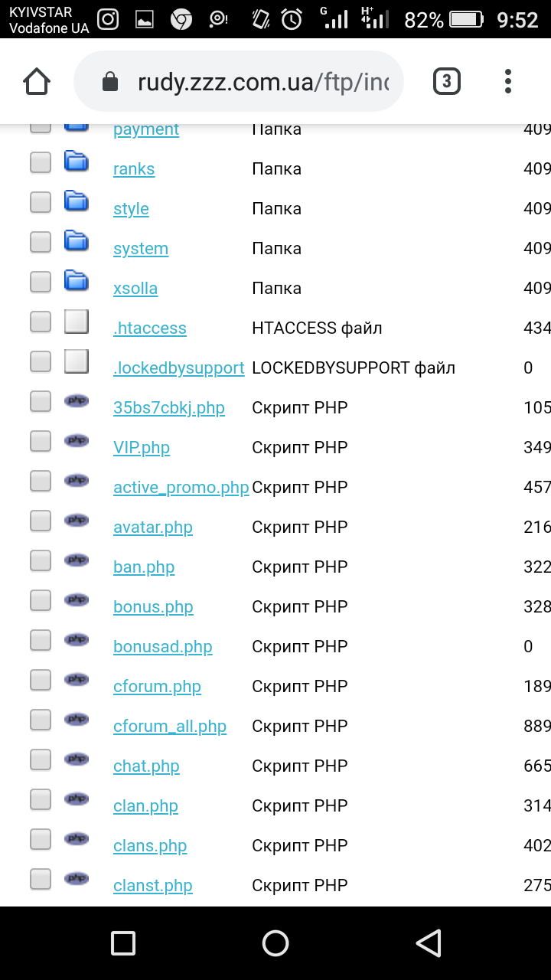Screen dimensions: 551x980
Task: Click the folder icon next to ranks
Action: tap(77, 162)
